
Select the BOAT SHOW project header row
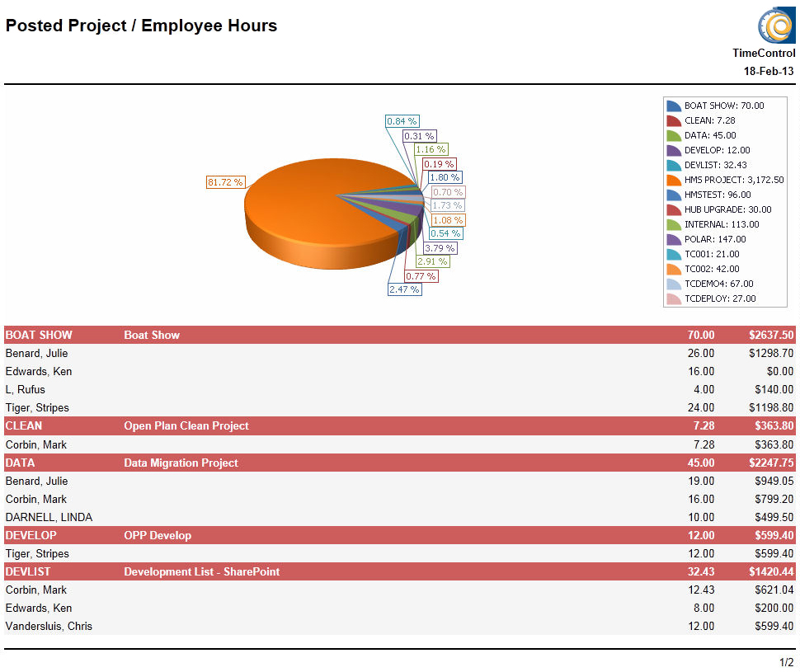click(x=400, y=335)
